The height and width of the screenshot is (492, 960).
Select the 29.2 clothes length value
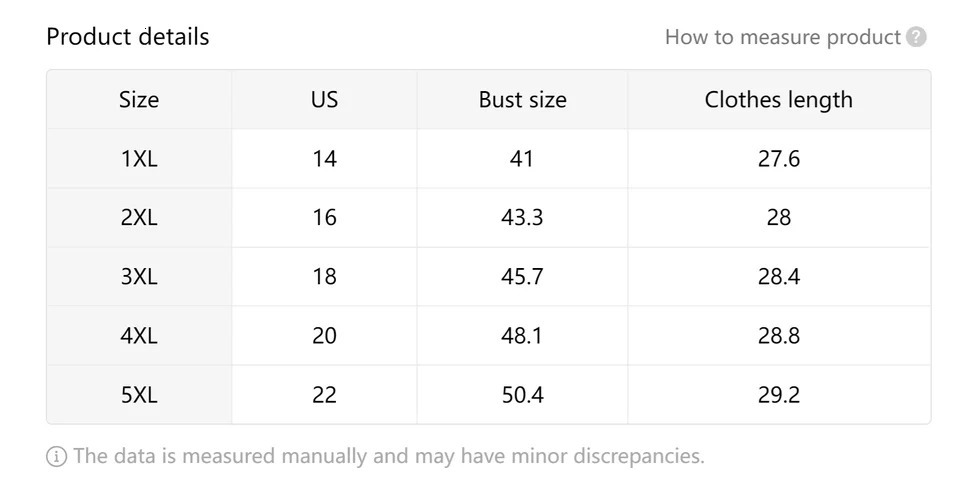tap(778, 395)
